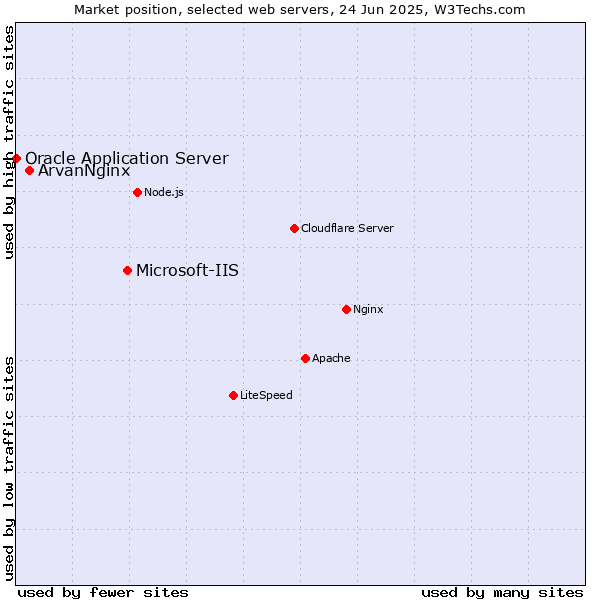The height and width of the screenshot is (600, 600).
Task: Click the Cloudflare Server red marker
Action: coord(294,228)
